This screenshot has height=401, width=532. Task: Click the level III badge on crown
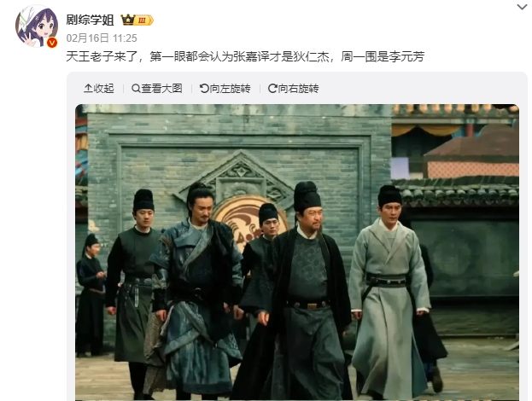142,20
